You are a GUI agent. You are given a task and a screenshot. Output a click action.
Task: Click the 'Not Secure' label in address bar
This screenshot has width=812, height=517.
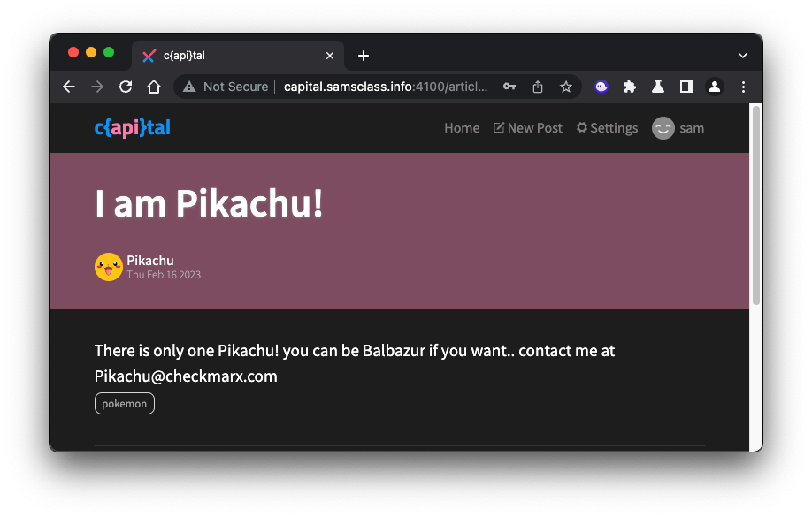pyautogui.click(x=235, y=87)
